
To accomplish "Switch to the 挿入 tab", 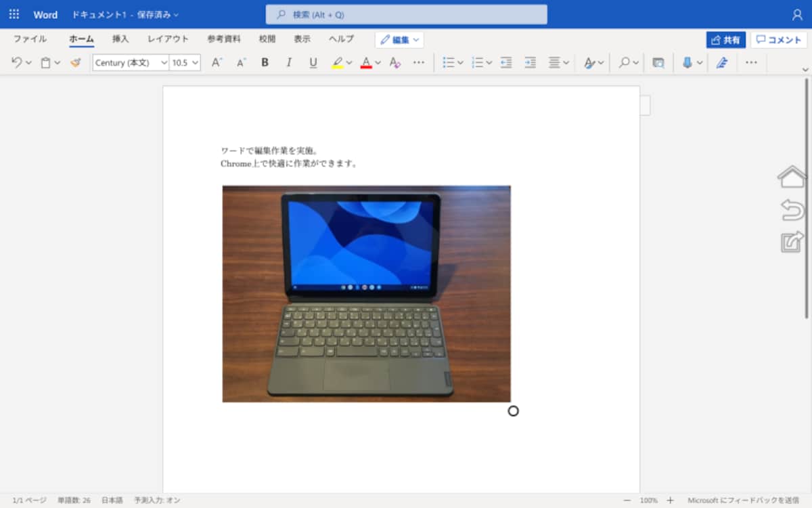I will [120, 39].
